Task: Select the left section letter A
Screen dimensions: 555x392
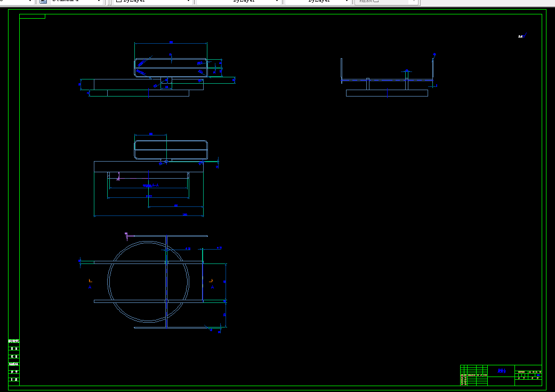Action: (90, 287)
